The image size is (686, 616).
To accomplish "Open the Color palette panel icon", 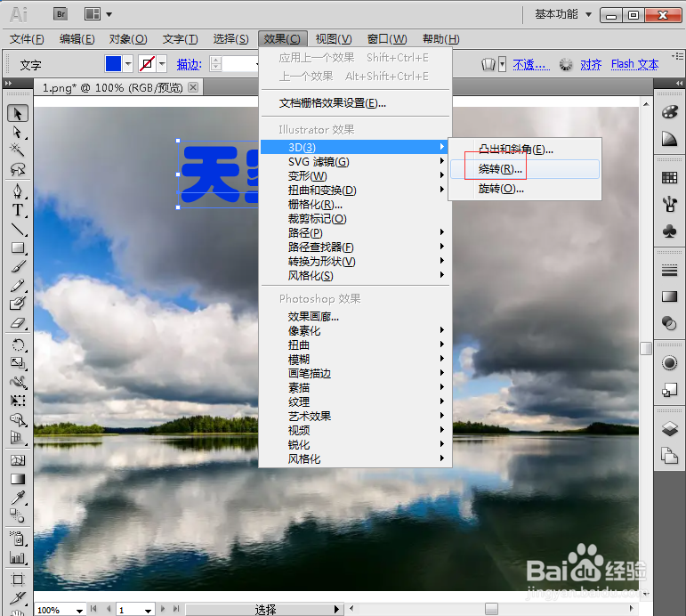I will coord(669,112).
